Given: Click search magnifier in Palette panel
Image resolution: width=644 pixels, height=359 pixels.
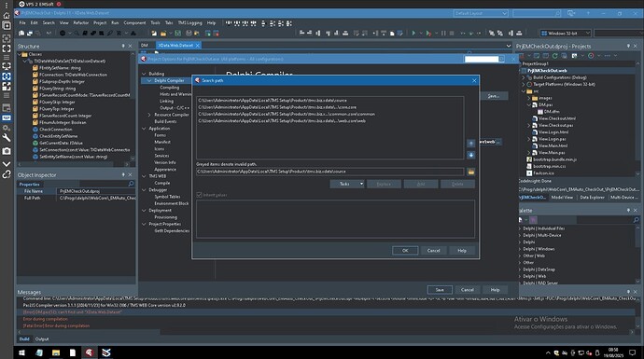Looking at the screenshot, I should 636,220.
